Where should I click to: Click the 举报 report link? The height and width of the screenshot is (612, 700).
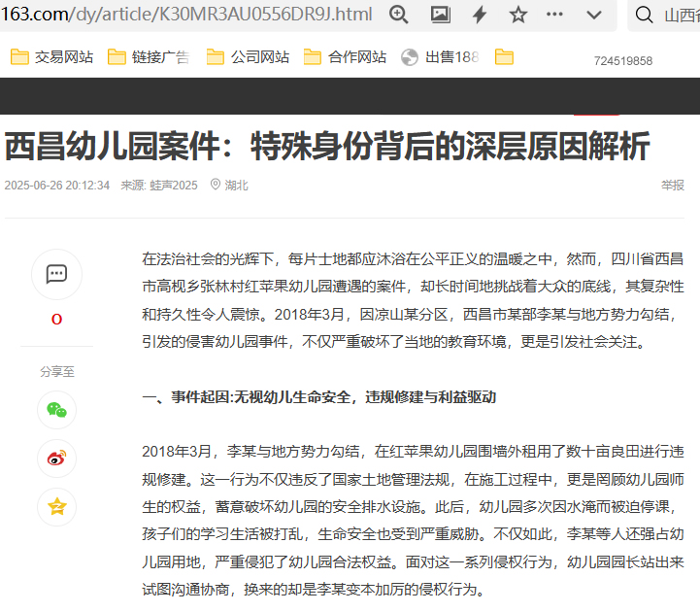click(672, 185)
